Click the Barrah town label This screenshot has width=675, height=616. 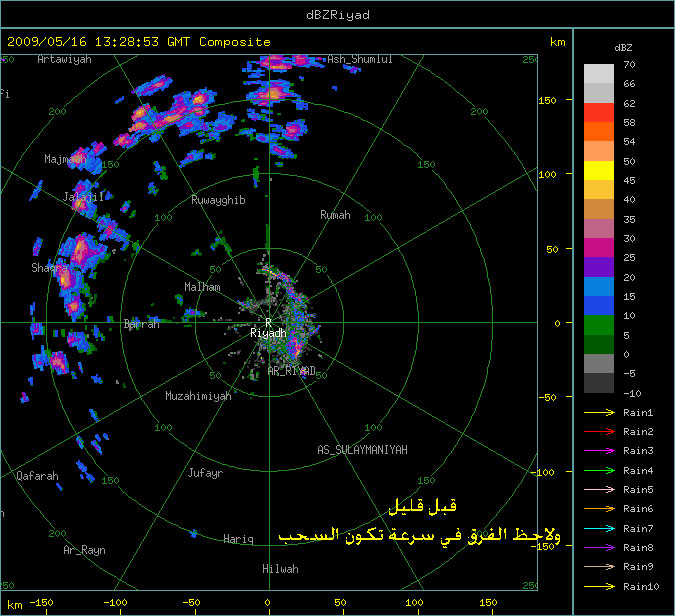pyautogui.click(x=142, y=324)
